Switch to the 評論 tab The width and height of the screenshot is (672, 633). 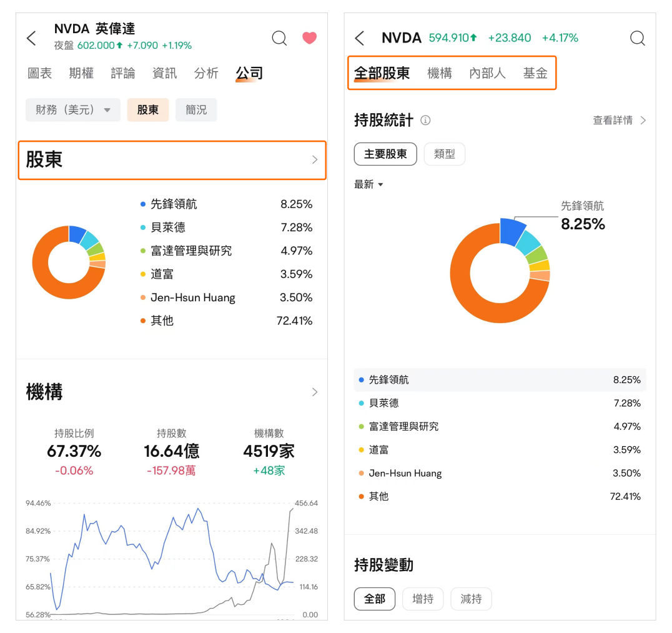(x=123, y=73)
